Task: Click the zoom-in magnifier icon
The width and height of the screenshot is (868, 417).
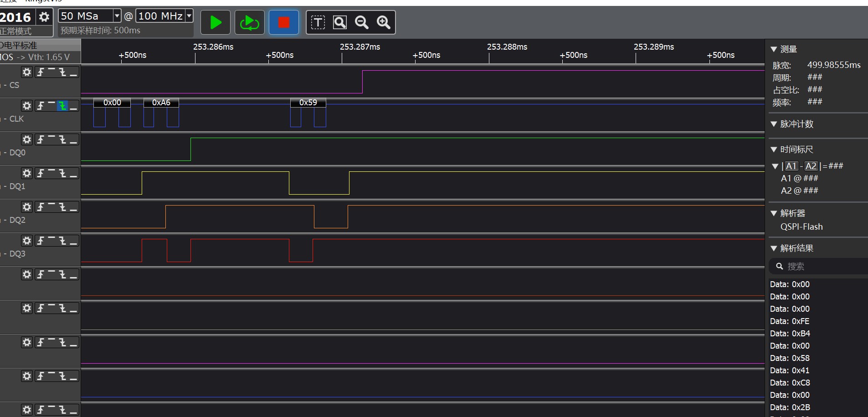Action: click(384, 22)
